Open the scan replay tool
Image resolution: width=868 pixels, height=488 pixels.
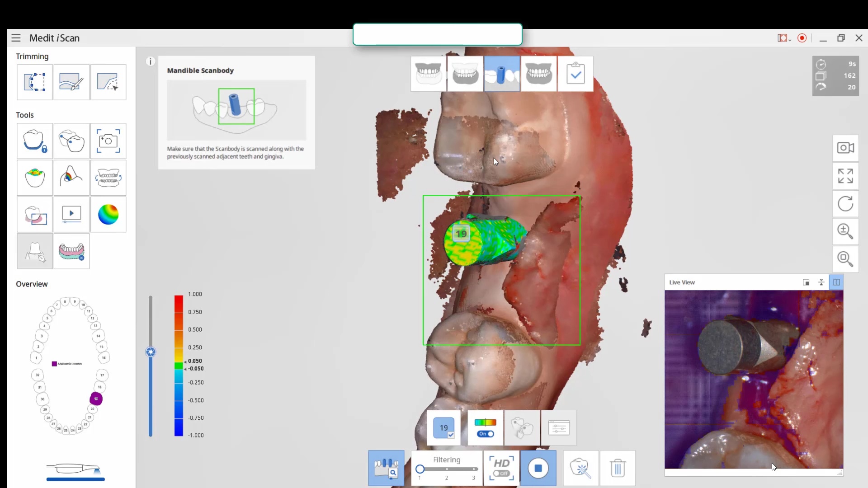coord(71,215)
